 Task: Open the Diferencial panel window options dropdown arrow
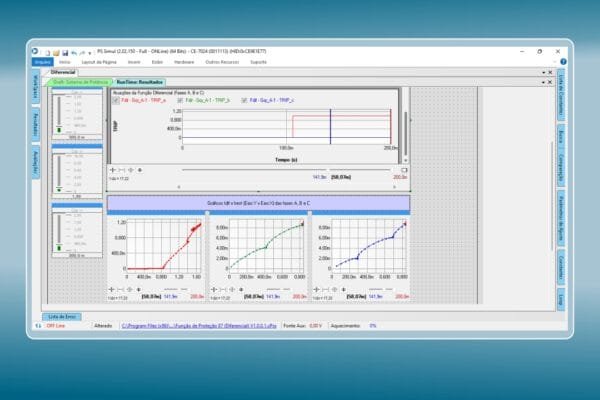tap(543, 73)
